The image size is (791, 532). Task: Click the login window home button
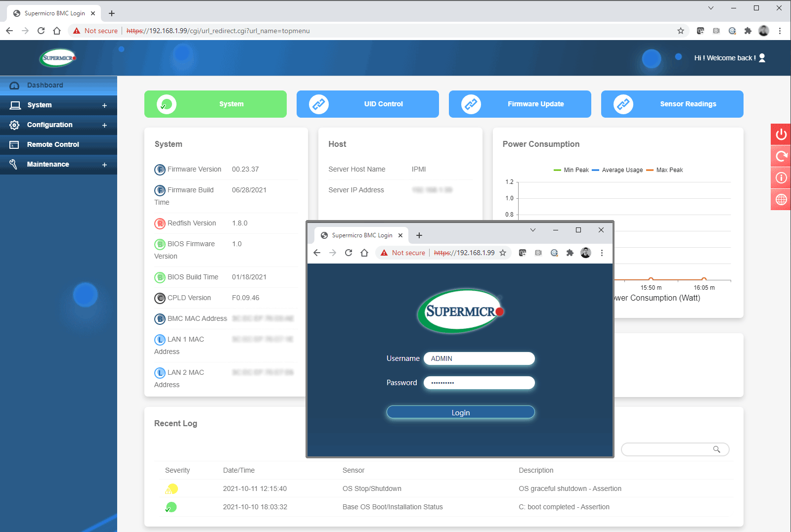pos(364,253)
